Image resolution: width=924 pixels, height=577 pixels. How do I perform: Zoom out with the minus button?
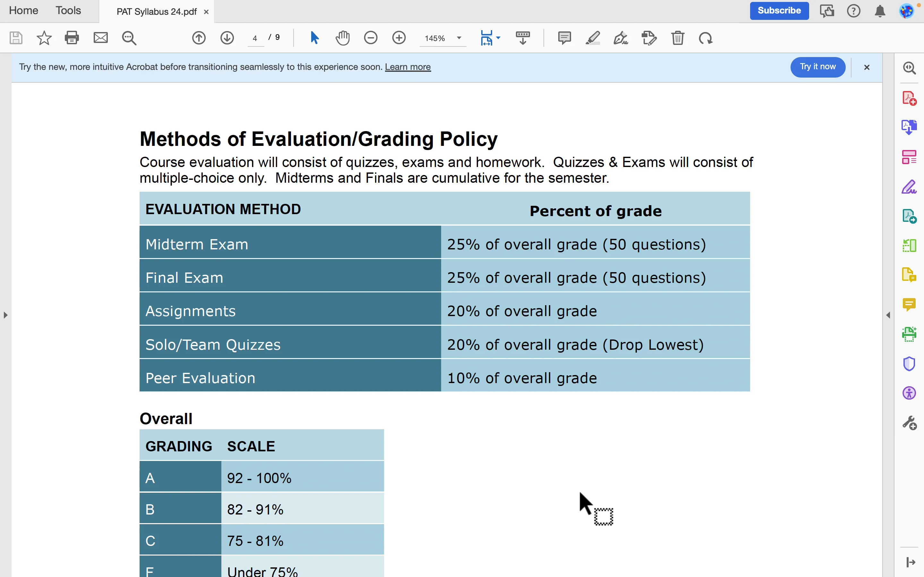(x=370, y=38)
